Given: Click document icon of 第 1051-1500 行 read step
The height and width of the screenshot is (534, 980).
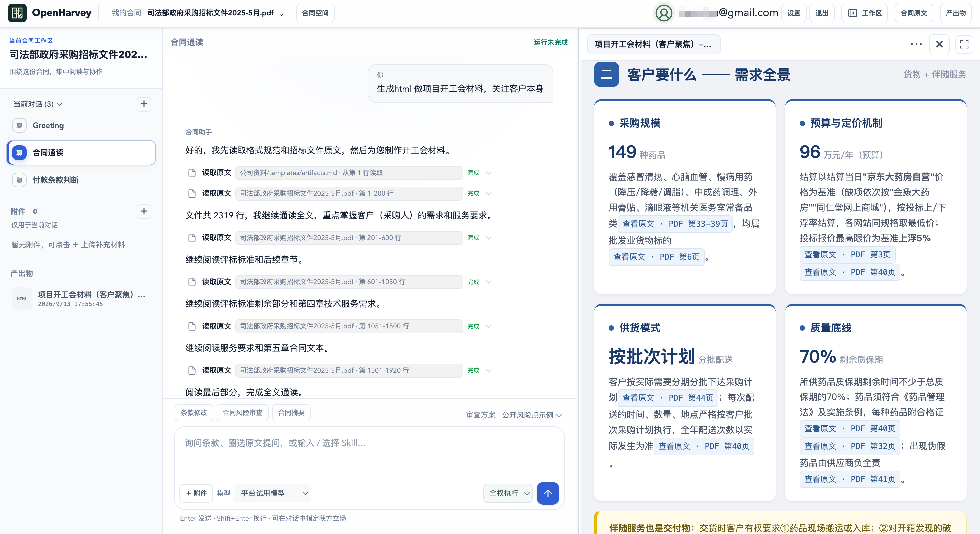Looking at the screenshot, I should point(192,326).
